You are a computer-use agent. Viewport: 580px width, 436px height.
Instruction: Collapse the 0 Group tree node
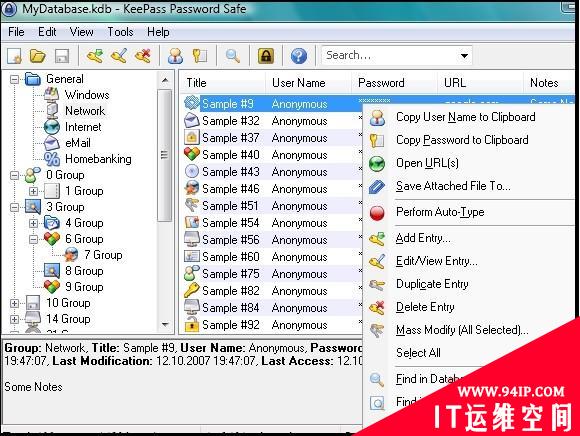pos(14,175)
